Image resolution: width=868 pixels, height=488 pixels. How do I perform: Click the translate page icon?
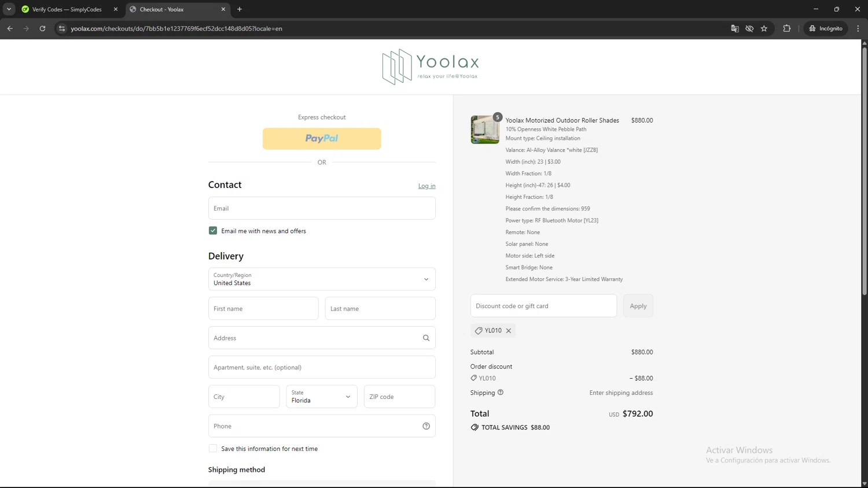pyautogui.click(x=735, y=28)
